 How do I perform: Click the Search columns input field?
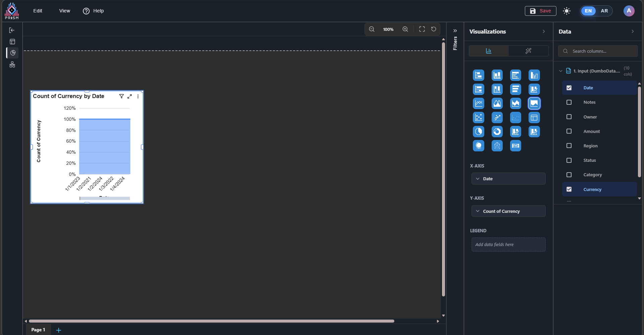point(601,51)
